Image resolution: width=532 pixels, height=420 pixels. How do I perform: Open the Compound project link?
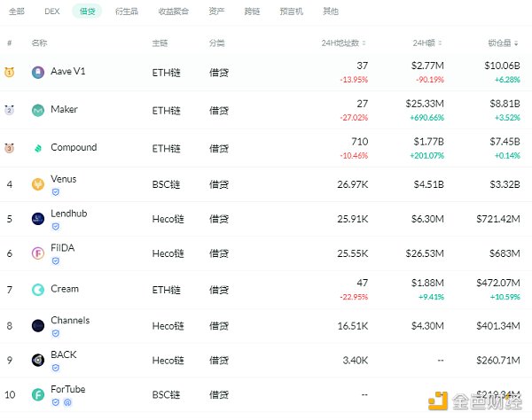pos(74,147)
